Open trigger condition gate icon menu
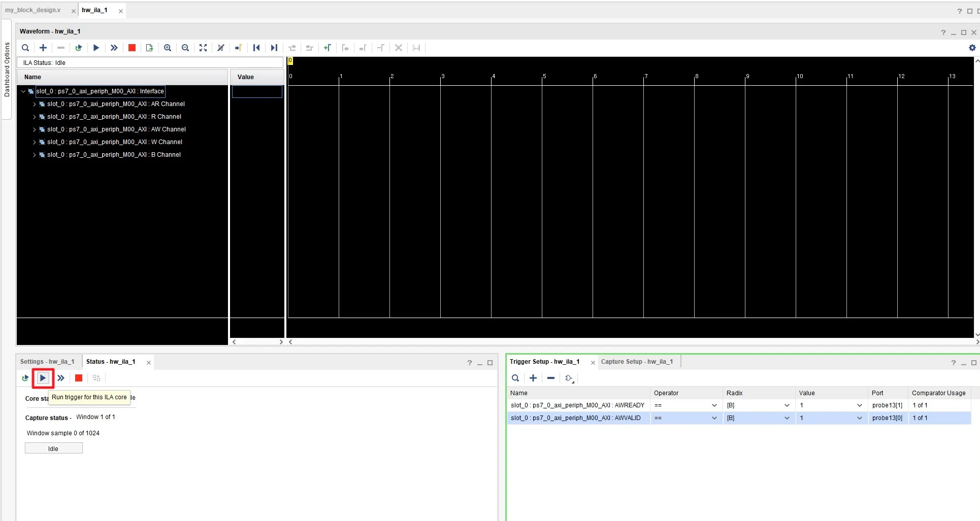Image resolution: width=980 pixels, height=521 pixels. [x=569, y=378]
